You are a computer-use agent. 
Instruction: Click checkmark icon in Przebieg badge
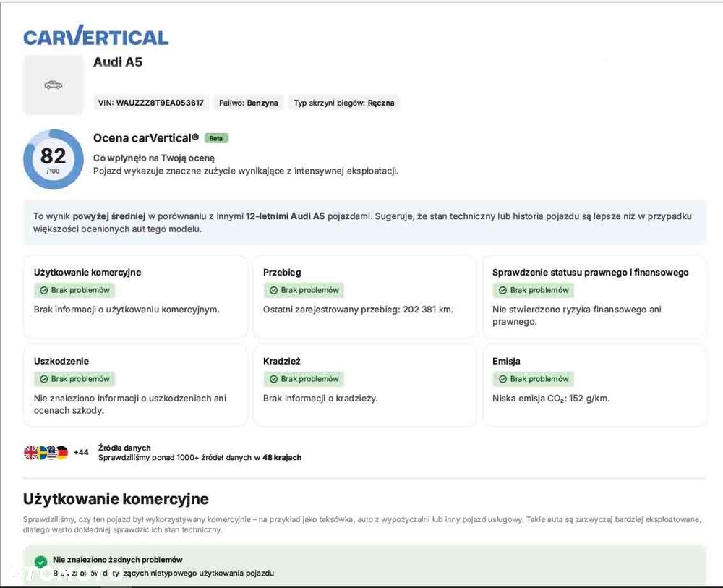click(x=273, y=290)
